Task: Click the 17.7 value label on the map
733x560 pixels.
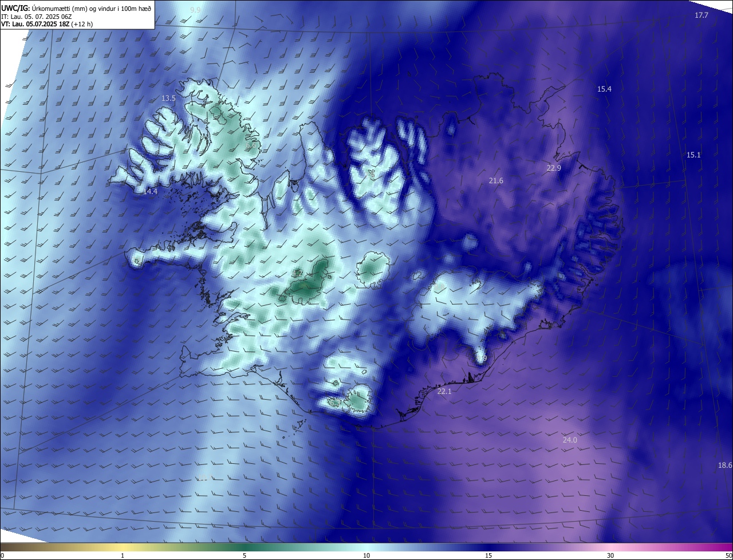Action: point(702,15)
